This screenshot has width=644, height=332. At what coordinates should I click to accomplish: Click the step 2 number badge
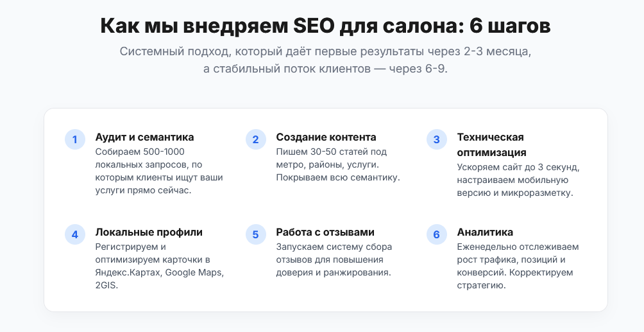click(x=255, y=139)
